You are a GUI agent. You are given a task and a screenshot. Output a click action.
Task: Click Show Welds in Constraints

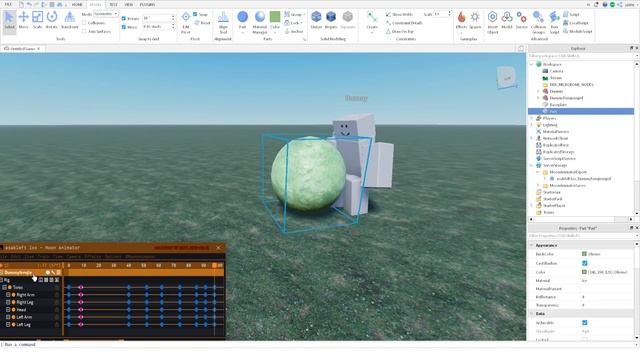click(x=399, y=14)
